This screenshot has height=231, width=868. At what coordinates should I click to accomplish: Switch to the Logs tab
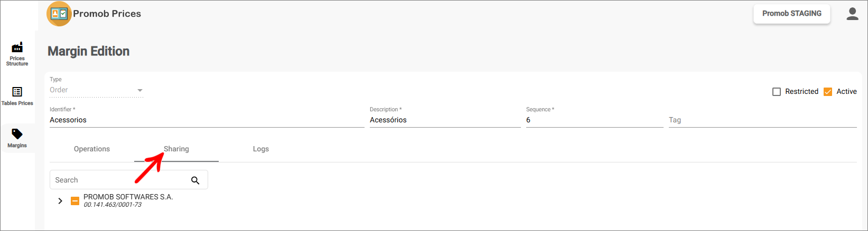[x=261, y=149]
